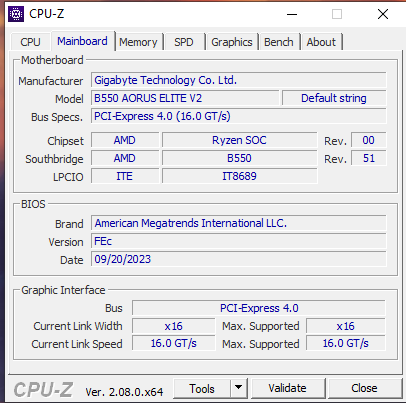Click the Graphic Interface Bus PCI-Express 4.0 field
The height and width of the screenshot is (403, 406).
tap(259, 308)
